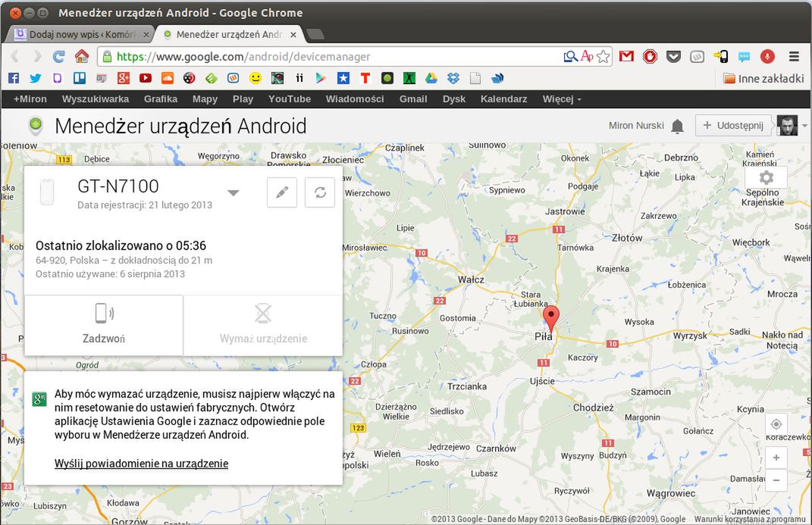
Task: Open Grafika in Google bar
Action: [161, 98]
